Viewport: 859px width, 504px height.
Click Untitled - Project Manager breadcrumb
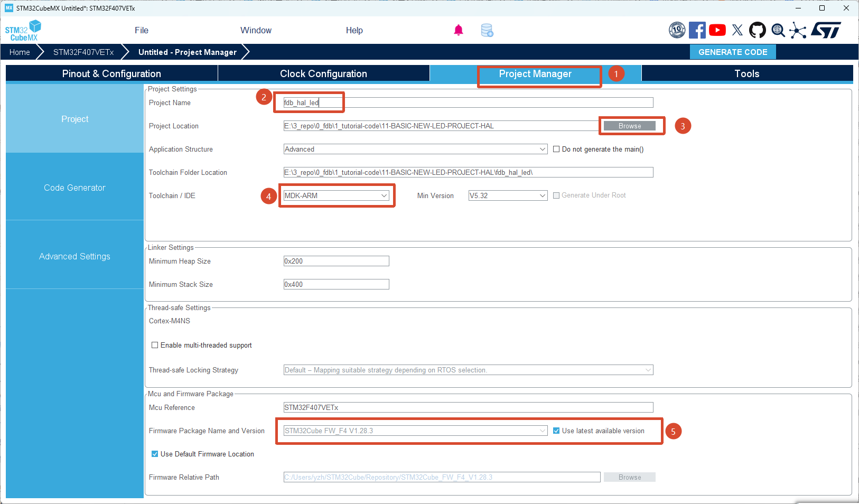pos(188,52)
